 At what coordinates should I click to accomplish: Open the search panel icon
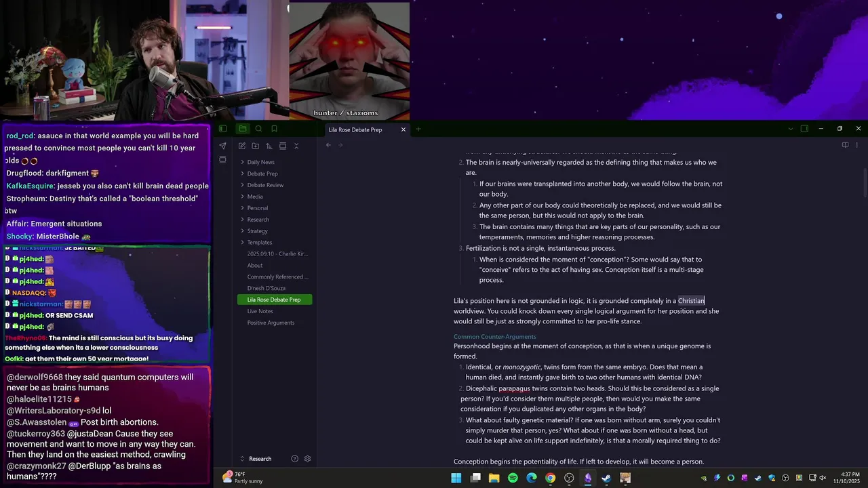258,129
